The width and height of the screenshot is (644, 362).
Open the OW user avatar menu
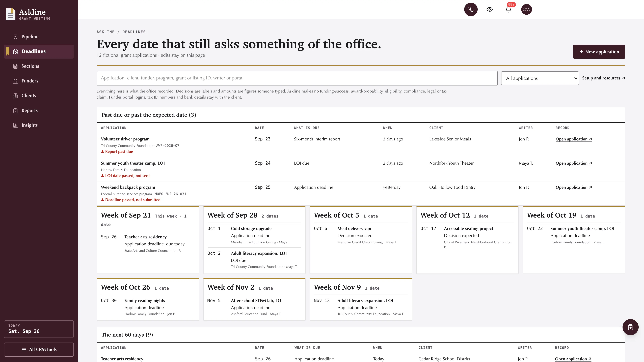(526, 9)
